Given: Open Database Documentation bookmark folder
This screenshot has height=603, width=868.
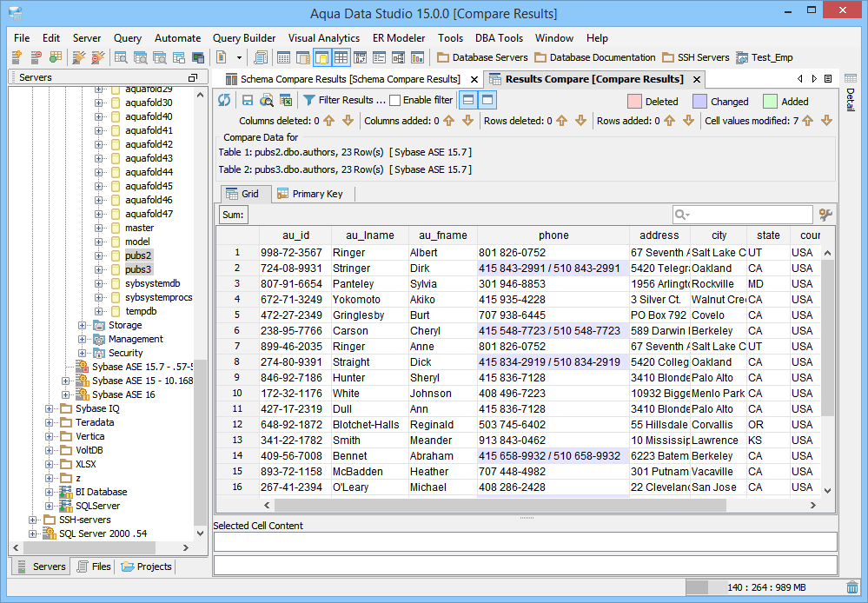Looking at the screenshot, I should (x=595, y=57).
